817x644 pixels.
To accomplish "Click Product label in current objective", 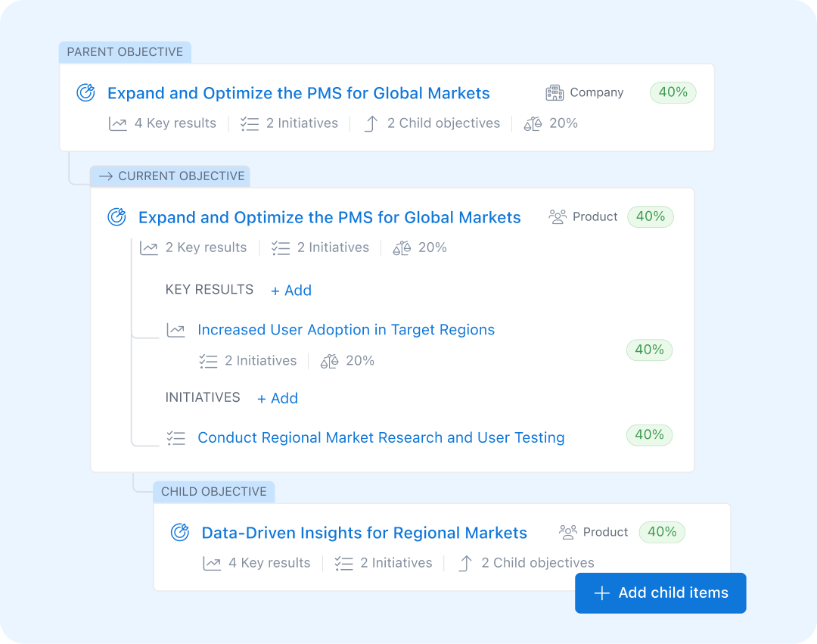I will click(x=595, y=216).
